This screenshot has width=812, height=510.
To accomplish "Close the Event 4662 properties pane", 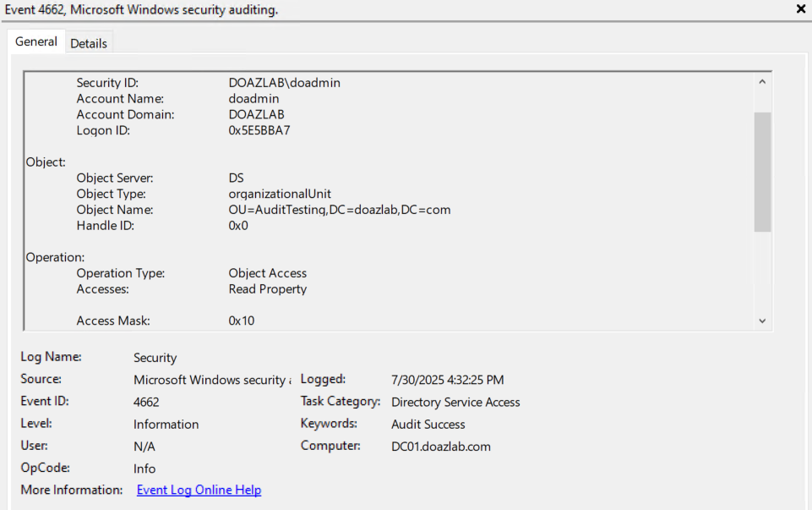I will point(800,8).
